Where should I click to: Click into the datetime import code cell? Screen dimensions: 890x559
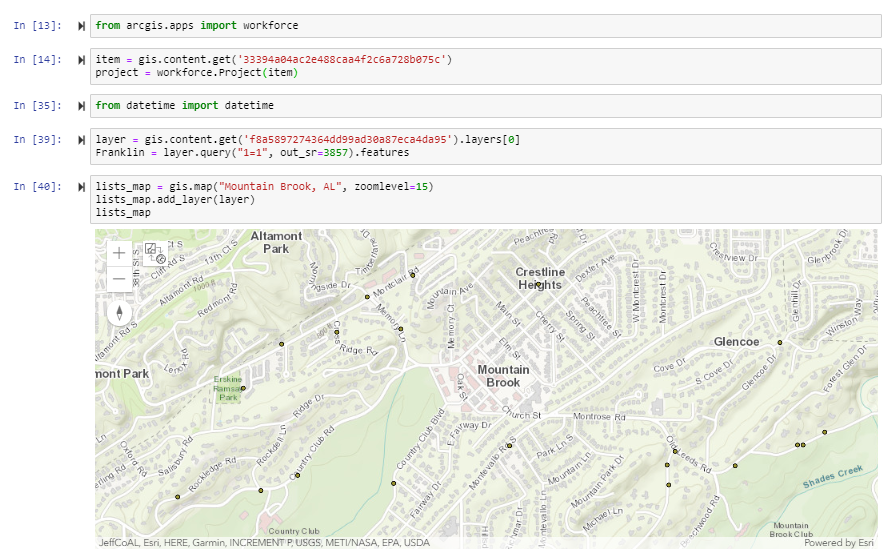(x=485, y=106)
